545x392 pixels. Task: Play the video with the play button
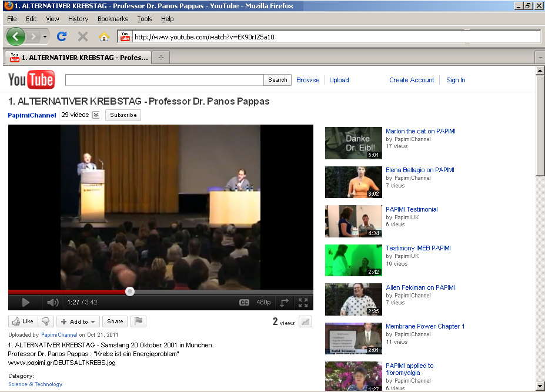pyautogui.click(x=25, y=302)
